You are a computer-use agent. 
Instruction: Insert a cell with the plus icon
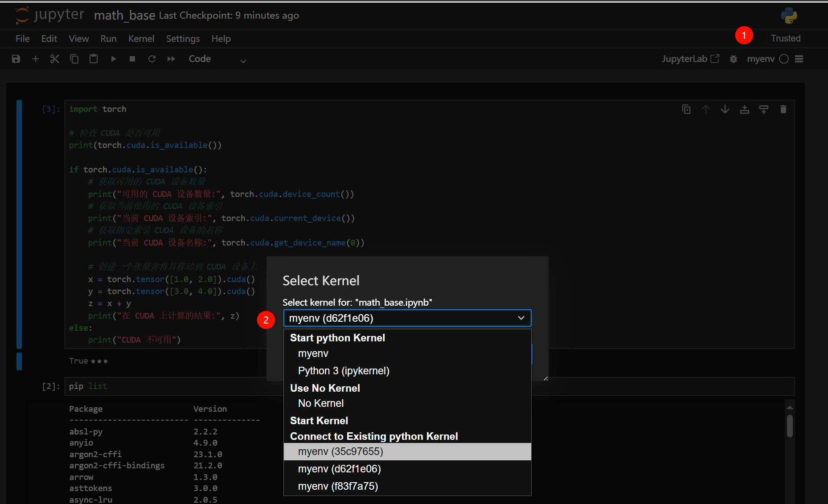click(x=36, y=59)
